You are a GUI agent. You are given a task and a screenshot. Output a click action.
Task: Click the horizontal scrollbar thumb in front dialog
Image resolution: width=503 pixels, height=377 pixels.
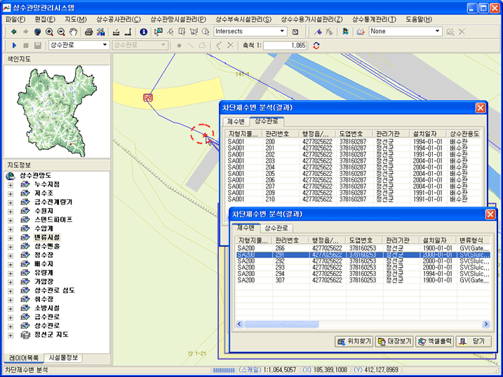[281, 324]
